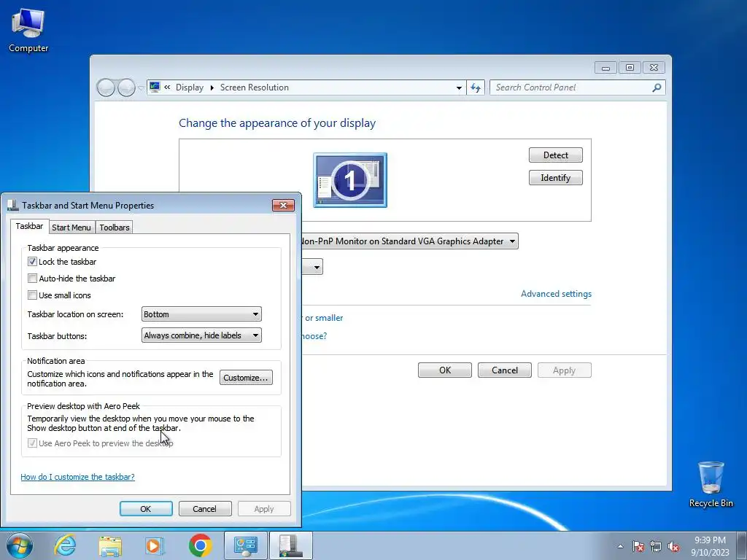Open Windows Explorer folder on the taskbar
The image size is (747, 560).
(x=110, y=545)
